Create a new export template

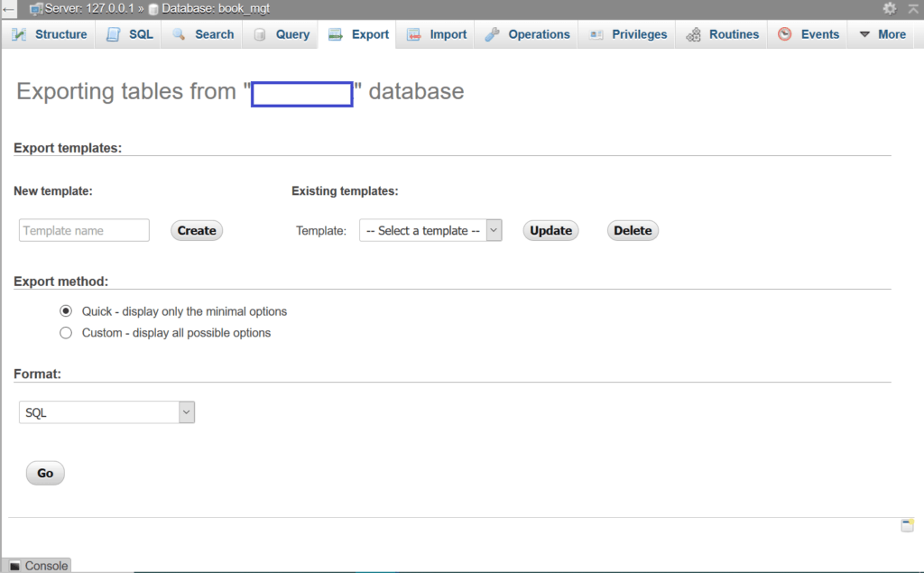click(196, 230)
